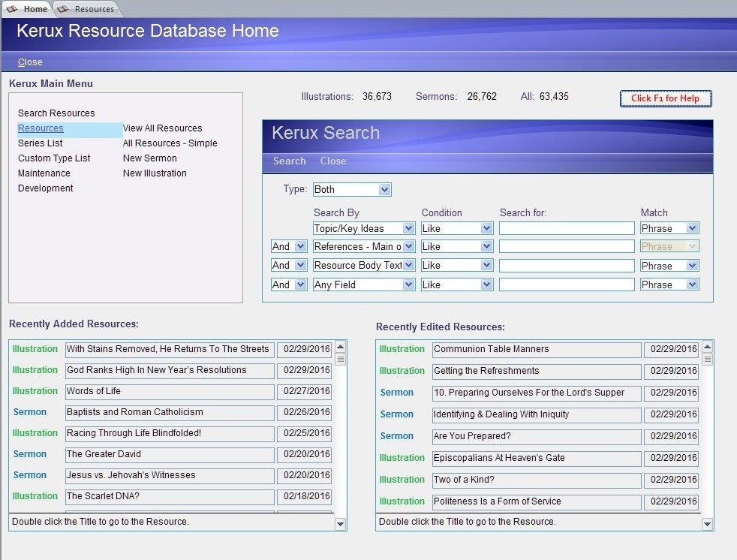Focus Search for field of Topic/Key Ideas row
Image resolution: width=737 pixels, height=560 pixels.
point(567,228)
